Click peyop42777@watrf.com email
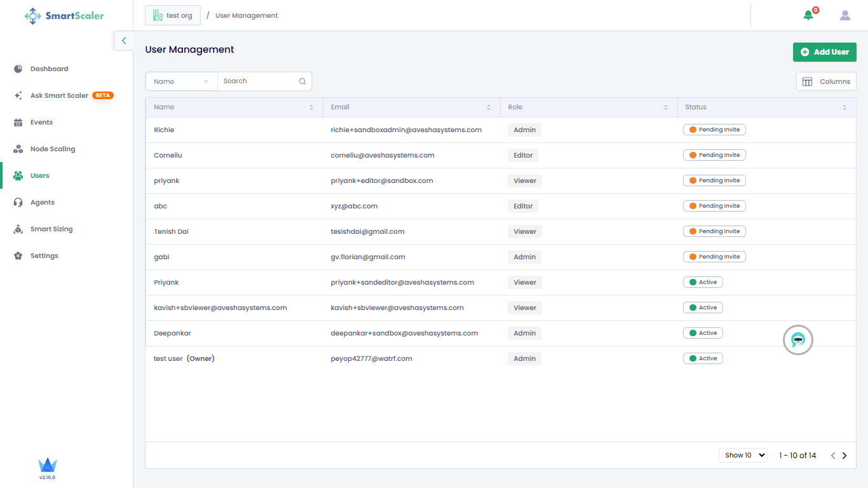This screenshot has width=868, height=488. [371, 358]
